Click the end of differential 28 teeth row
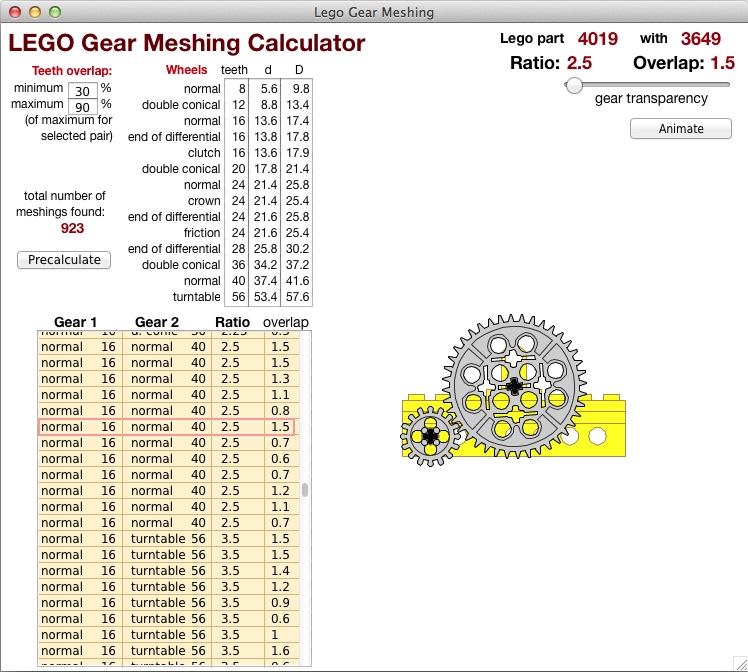This screenshot has height=672, width=748. pos(219,249)
